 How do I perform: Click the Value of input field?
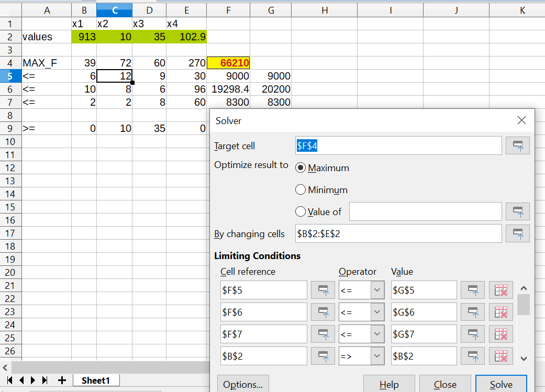[x=426, y=211]
